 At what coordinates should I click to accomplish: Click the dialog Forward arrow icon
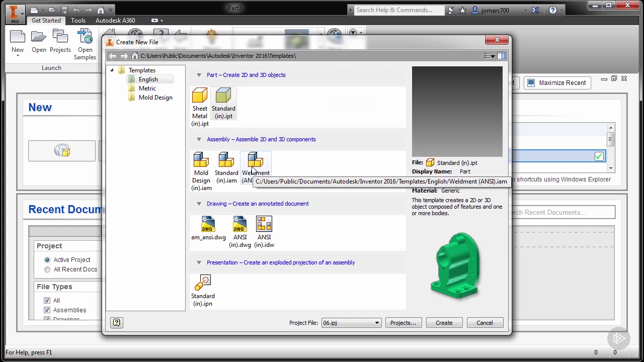coord(124,56)
